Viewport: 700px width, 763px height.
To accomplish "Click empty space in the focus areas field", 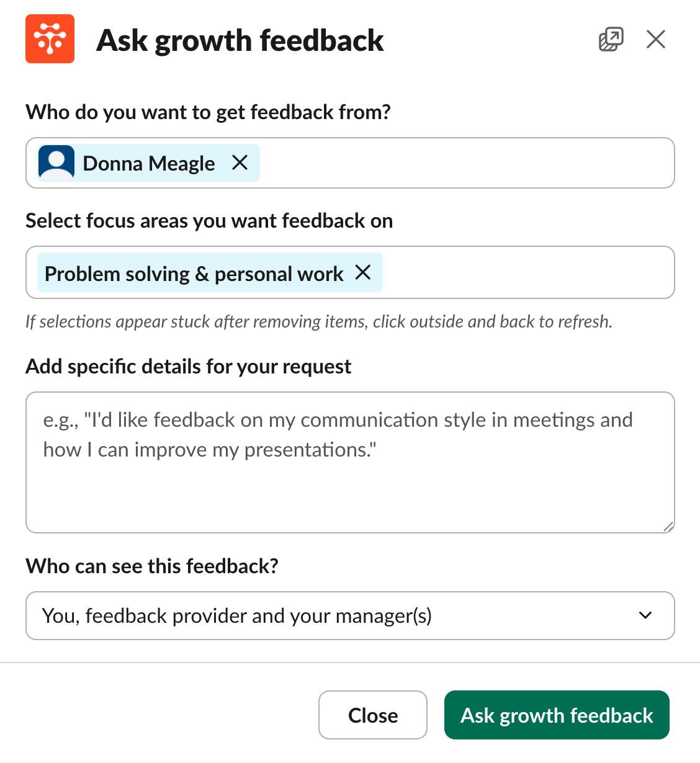I will pyautogui.click(x=527, y=273).
